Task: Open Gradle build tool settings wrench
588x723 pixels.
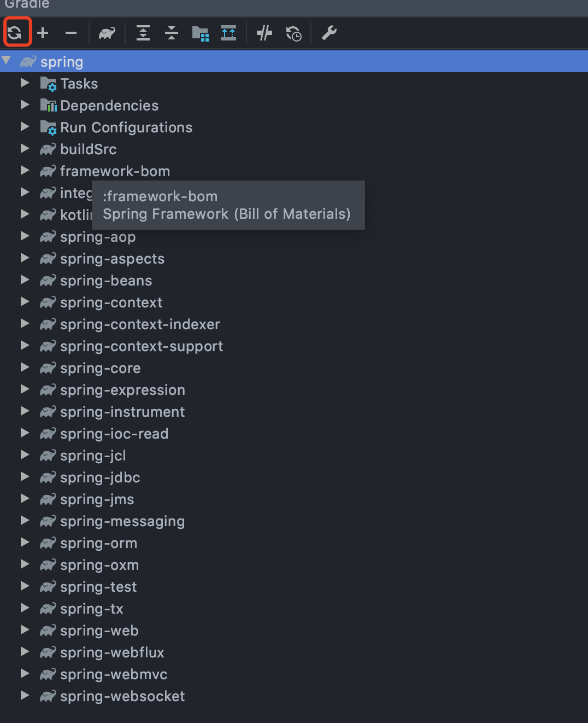Action: point(329,33)
